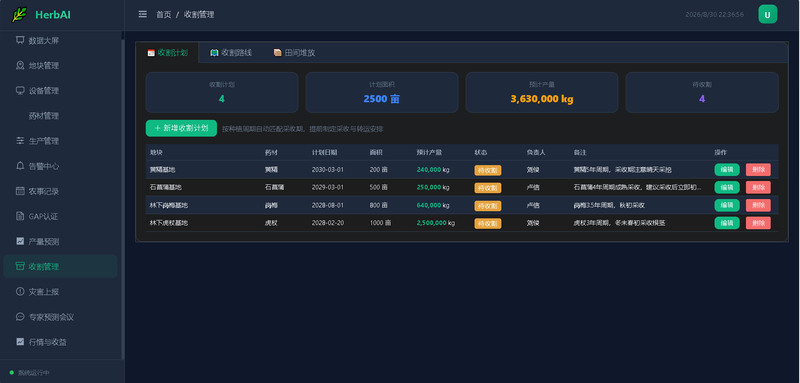800x383 pixels.
Task: Edit the 黄精基地 harvest plan
Action: coord(727,170)
